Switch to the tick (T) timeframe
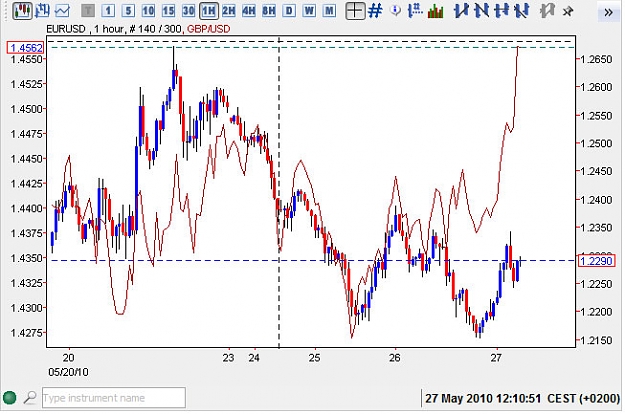Image resolution: width=625 pixels, height=414 pixels. 88,11
